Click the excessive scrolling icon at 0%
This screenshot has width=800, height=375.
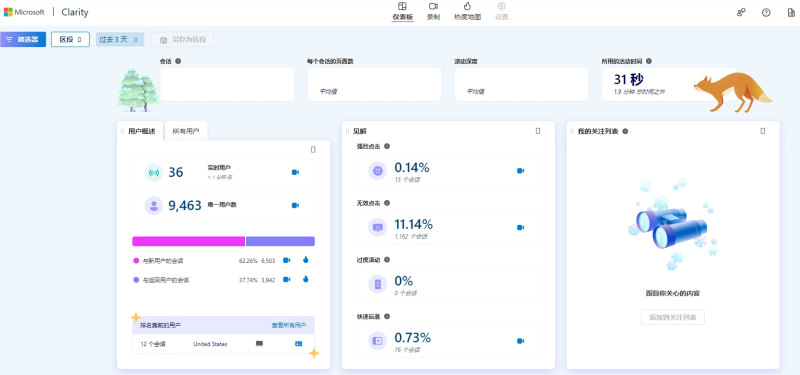[x=378, y=284]
